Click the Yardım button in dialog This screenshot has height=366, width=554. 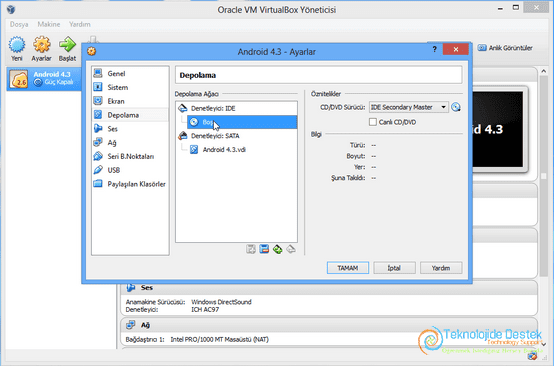[x=441, y=268]
